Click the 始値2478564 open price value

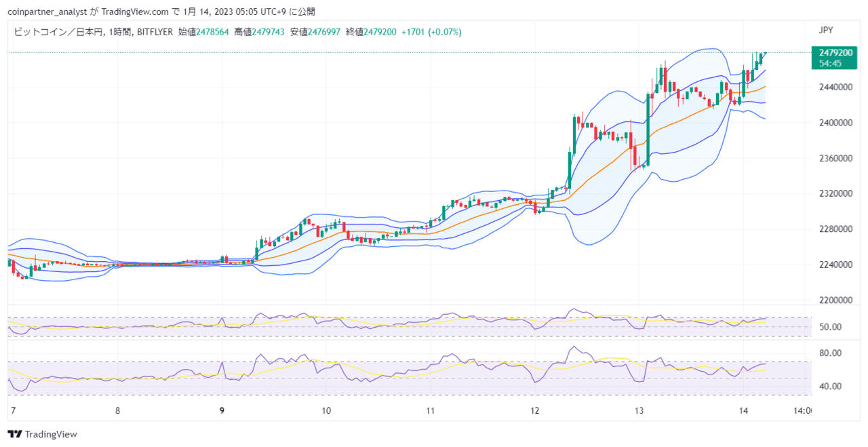coord(203,31)
